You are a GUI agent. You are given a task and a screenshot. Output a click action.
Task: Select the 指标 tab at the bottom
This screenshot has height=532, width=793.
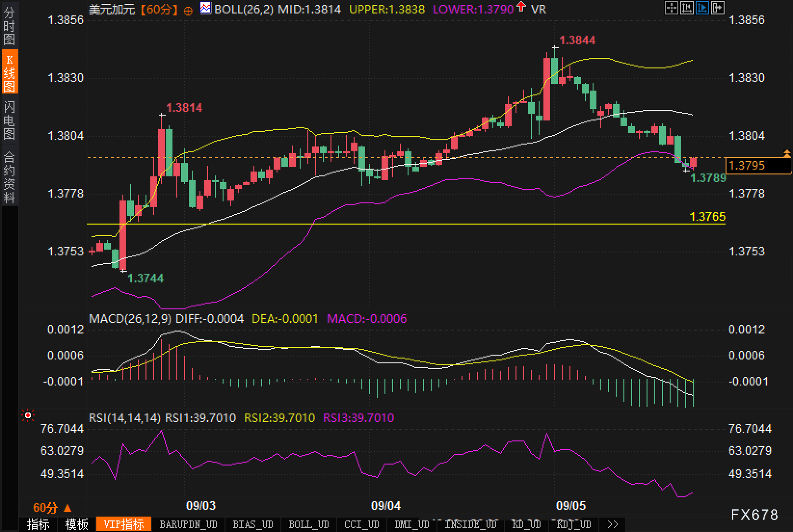38,524
